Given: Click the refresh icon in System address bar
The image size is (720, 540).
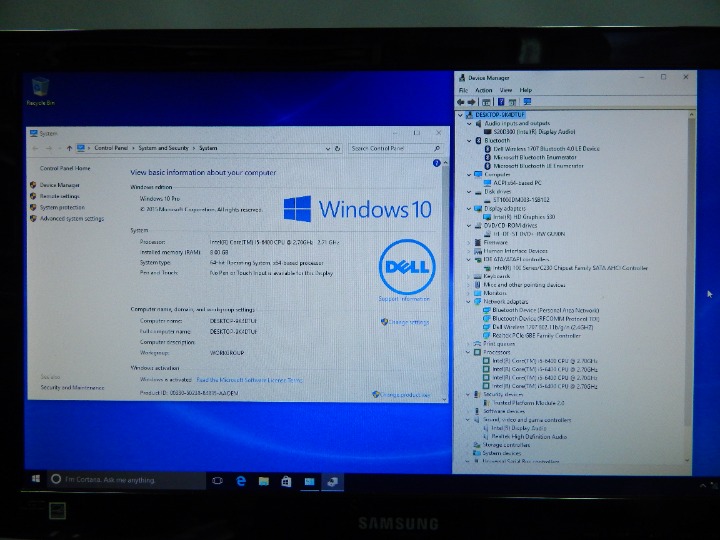Looking at the screenshot, I should (x=338, y=148).
